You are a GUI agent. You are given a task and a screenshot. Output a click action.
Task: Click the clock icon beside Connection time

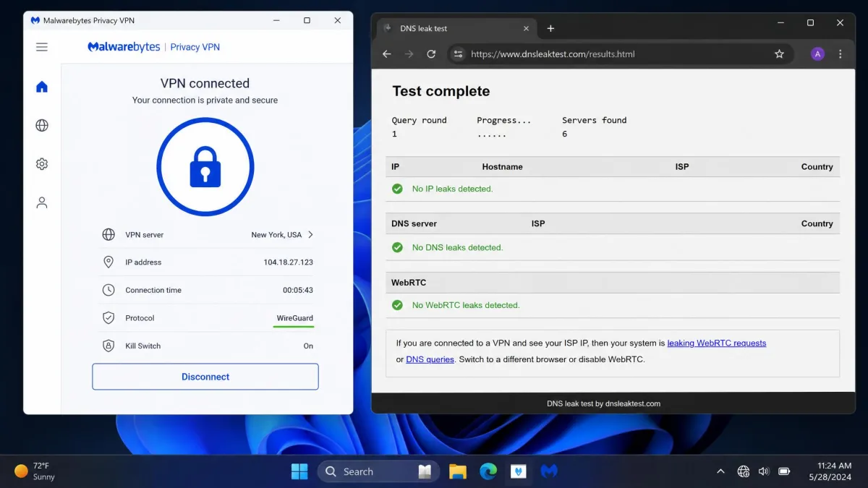pyautogui.click(x=109, y=290)
